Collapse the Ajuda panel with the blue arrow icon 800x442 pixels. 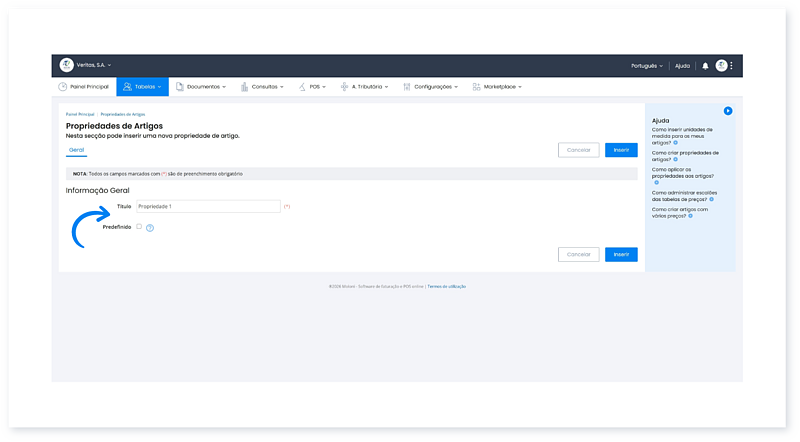(728, 110)
